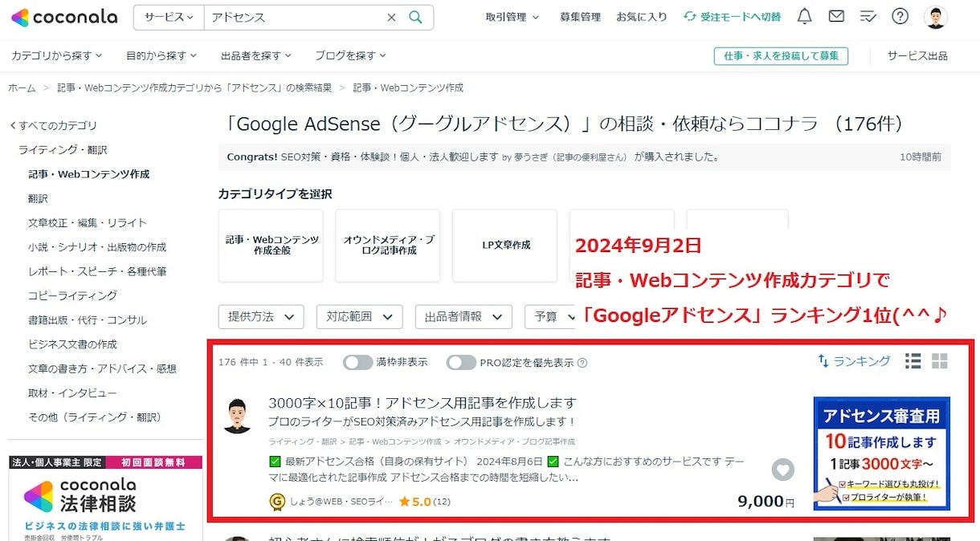Select 翻訳 category in sidebar
The image size is (980, 541).
click(x=38, y=198)
